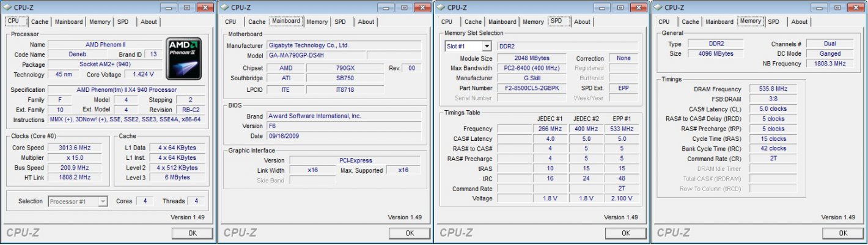
Task: Click CPU-Z title icon of Mainboard window
Action: pos(225,7)
